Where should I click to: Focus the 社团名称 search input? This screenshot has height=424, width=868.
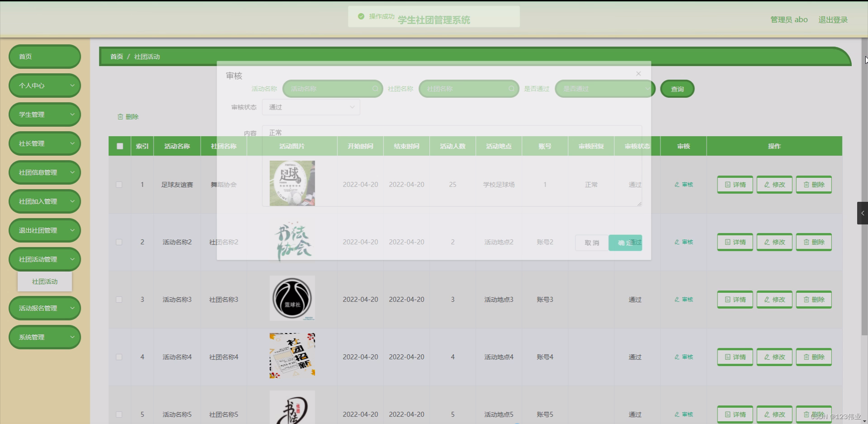pos(469,89)
